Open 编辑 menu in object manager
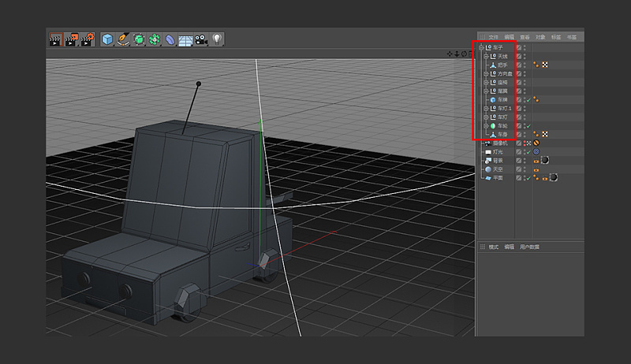This screenshot has height=364, width=631. [x=510, y=37]
